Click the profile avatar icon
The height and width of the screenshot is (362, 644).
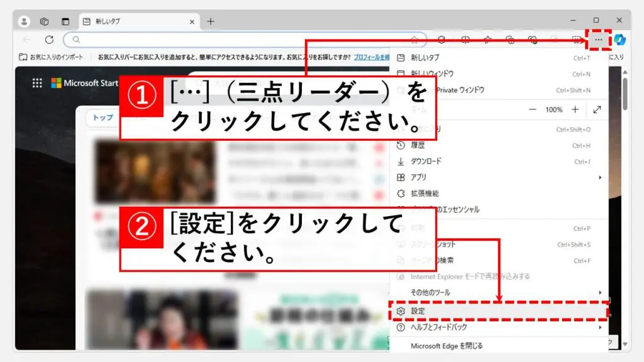click(x=25, y=21)
